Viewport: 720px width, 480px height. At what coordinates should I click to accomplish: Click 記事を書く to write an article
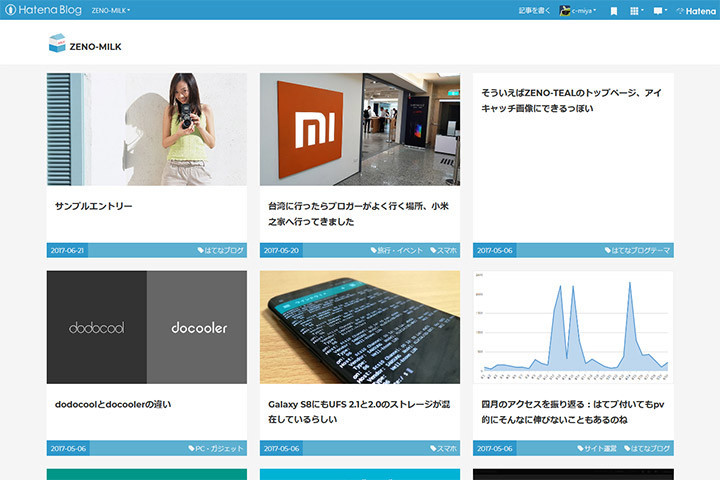(534, 11)
